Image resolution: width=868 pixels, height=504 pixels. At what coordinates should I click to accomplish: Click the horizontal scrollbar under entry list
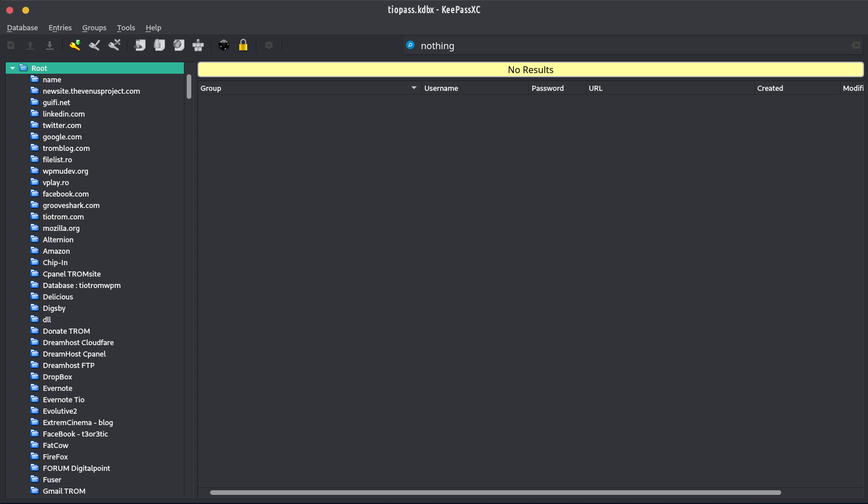(495, 492)
